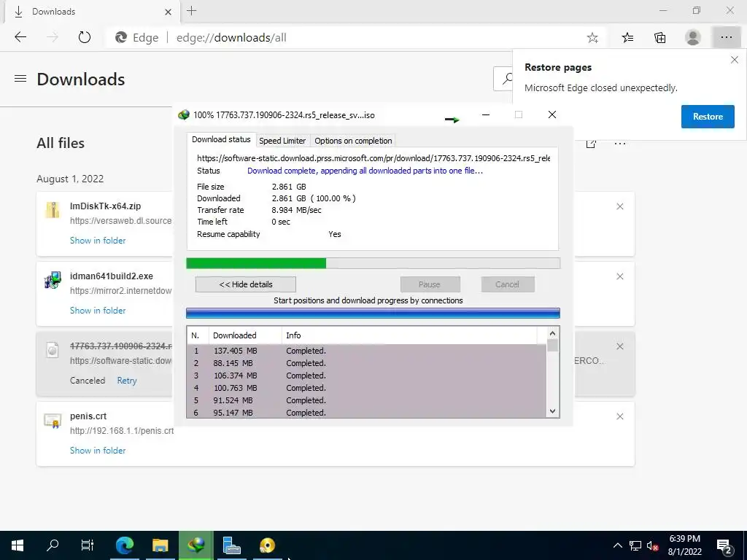Click the idman641build2.exe file icon
Viewport: 747px width, 560px height.
coord(53,280)
